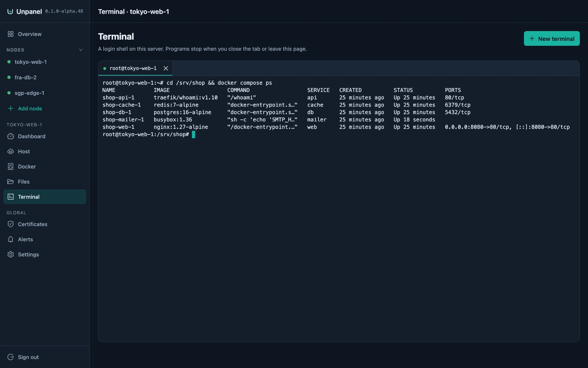The width and height of the screenshot is (588, 368).
Task: Click the 6379/tcp port text
Action: point(458,105)
